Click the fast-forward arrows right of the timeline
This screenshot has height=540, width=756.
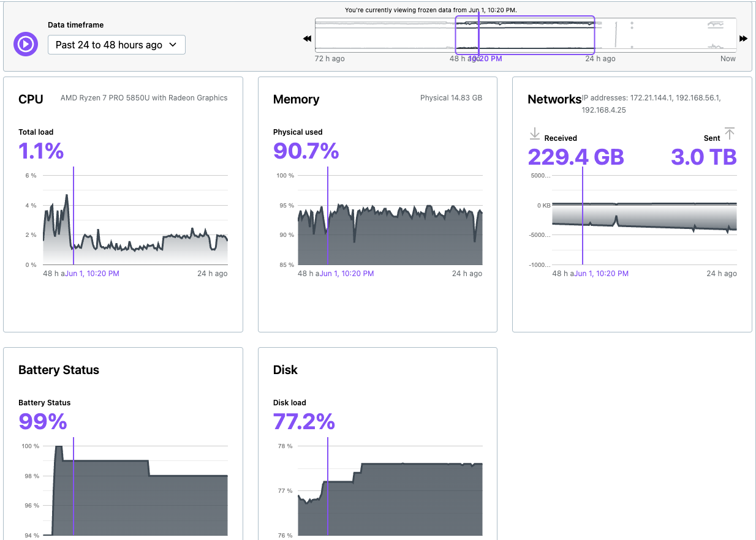coord(743,39)
